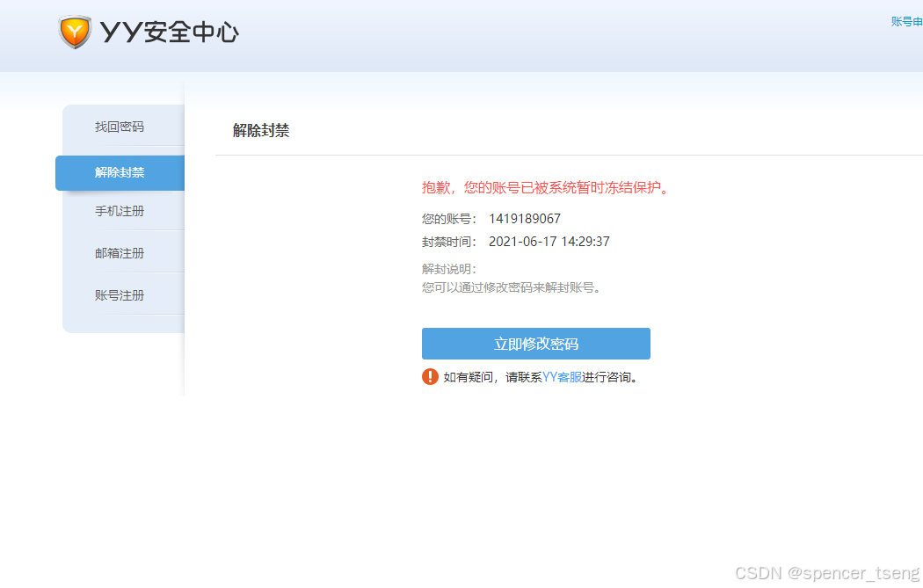Click the 您可以通过修改密码来解封账号 text
The height and width of the screenshot is (588, 923).
[x=511, y=287]
